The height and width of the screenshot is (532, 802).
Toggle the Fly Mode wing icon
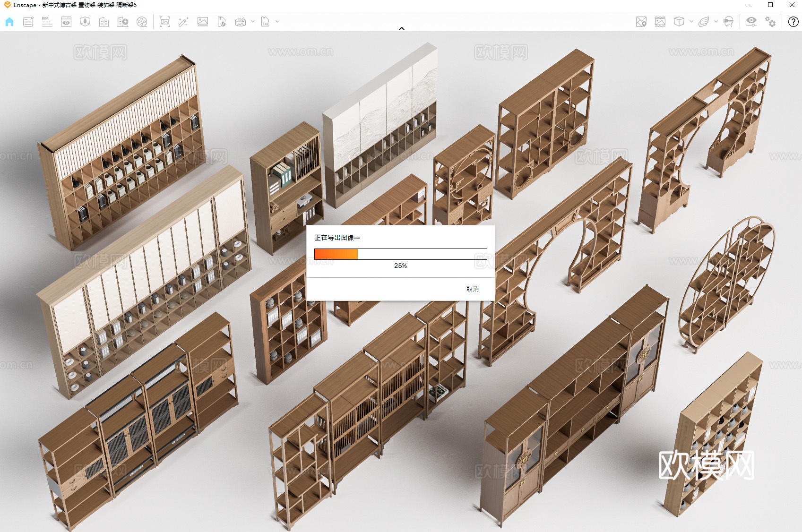click(x=704, y=22)
